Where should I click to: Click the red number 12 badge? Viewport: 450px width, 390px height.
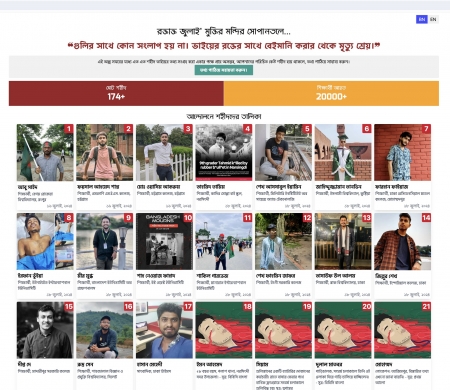click(x=307, y=218)
